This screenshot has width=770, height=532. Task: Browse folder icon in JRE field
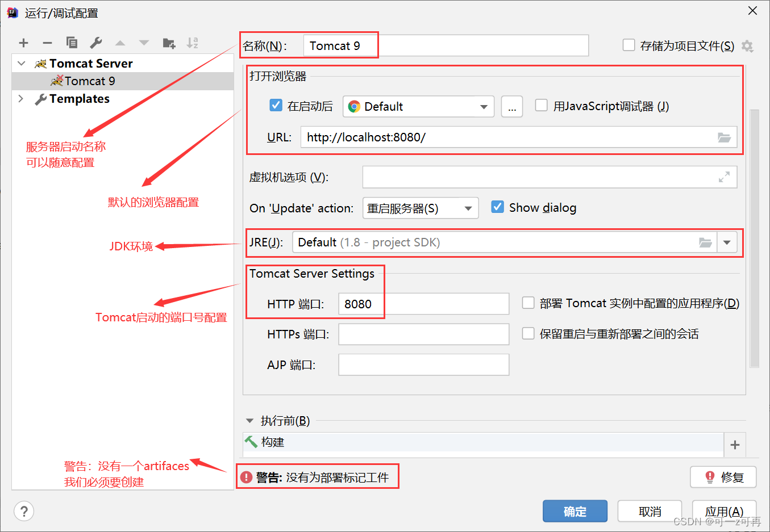705,242
